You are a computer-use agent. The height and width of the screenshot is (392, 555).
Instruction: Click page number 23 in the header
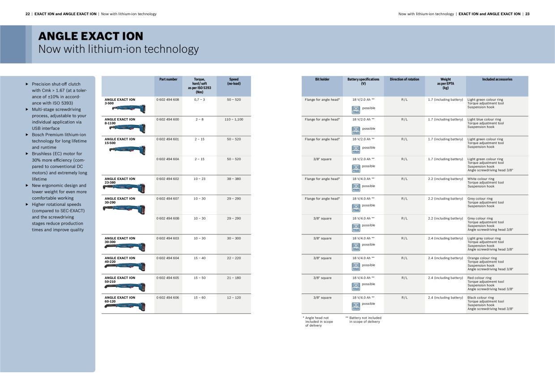pos(527,14)
